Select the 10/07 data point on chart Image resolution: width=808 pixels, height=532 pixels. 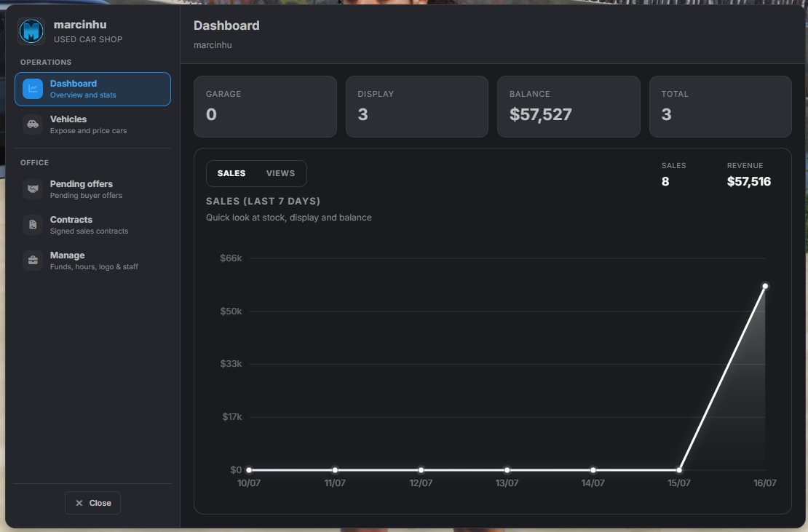click(x=249, y=469)
